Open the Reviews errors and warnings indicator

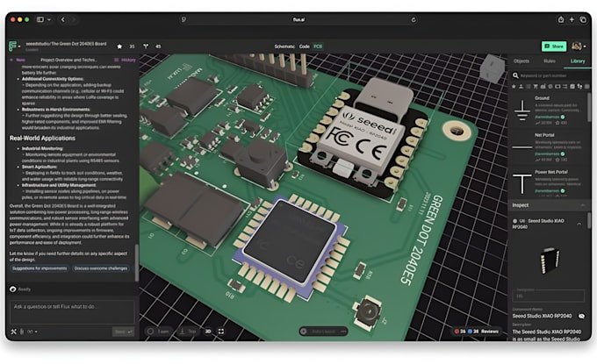tap(477, 332)
